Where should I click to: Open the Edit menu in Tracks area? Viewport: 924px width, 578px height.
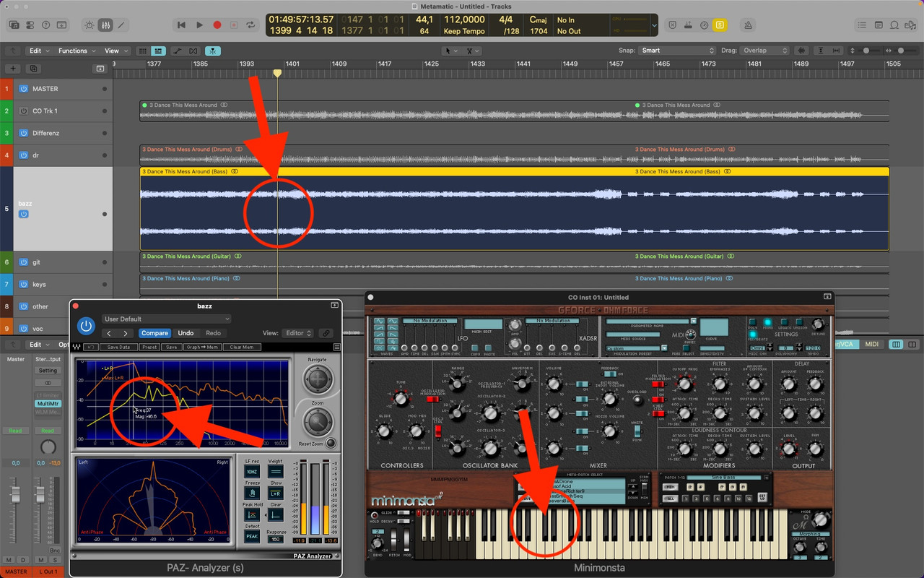pos(39,51)
